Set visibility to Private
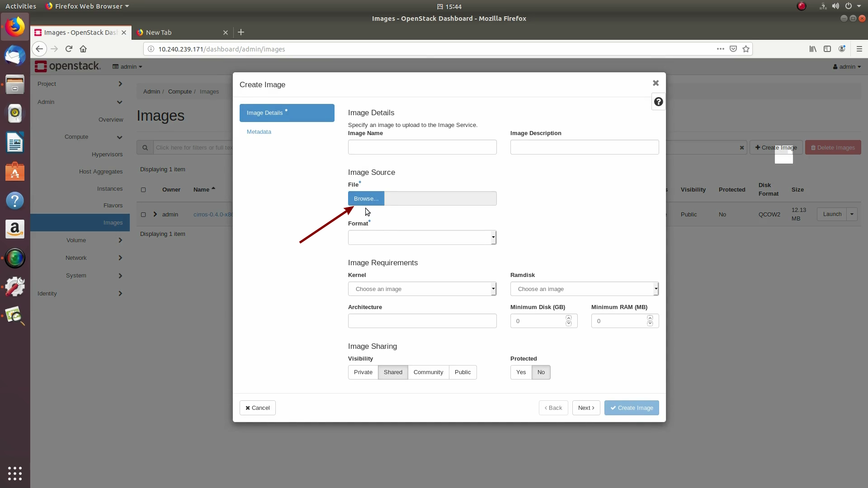Screen dimensions: 868x488 pos(363,372)
